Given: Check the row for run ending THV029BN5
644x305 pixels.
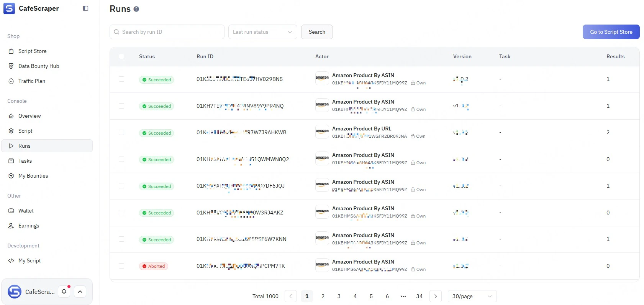Looking at the screenshot, I should tap(121, 79).
